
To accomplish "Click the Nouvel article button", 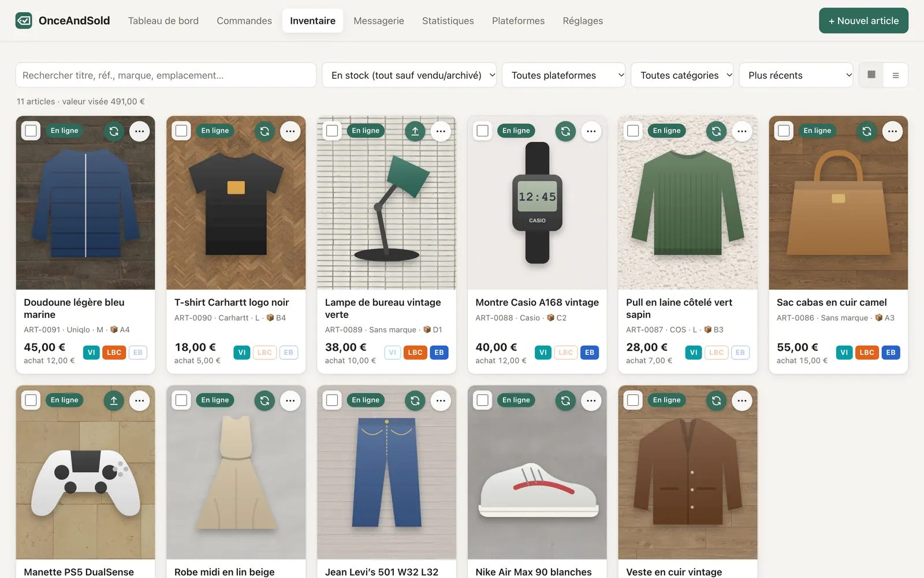I will pyautogui.click(x=863, y=21).
